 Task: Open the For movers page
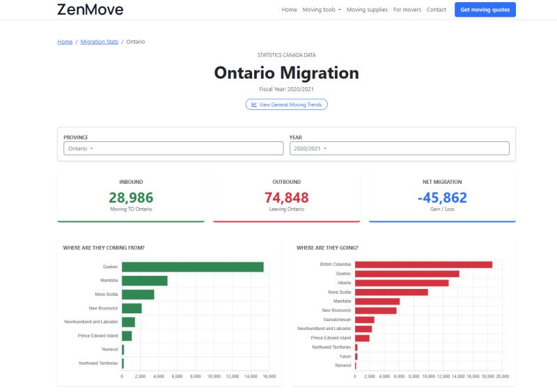click(407, 10)
